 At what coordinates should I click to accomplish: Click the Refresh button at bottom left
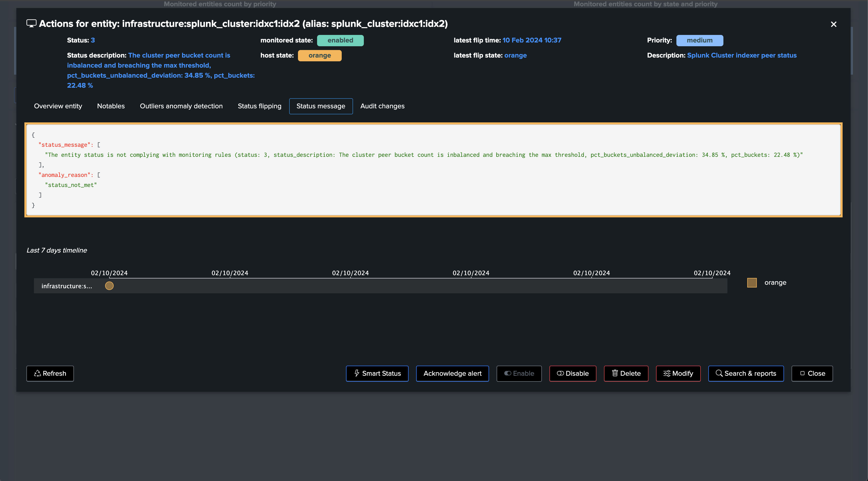(50, 373)
